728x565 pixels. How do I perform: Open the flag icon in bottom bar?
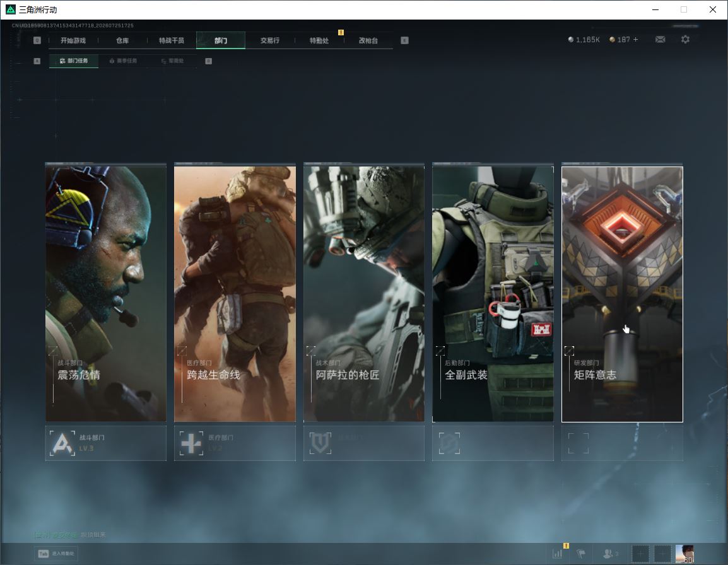[580, 554]
